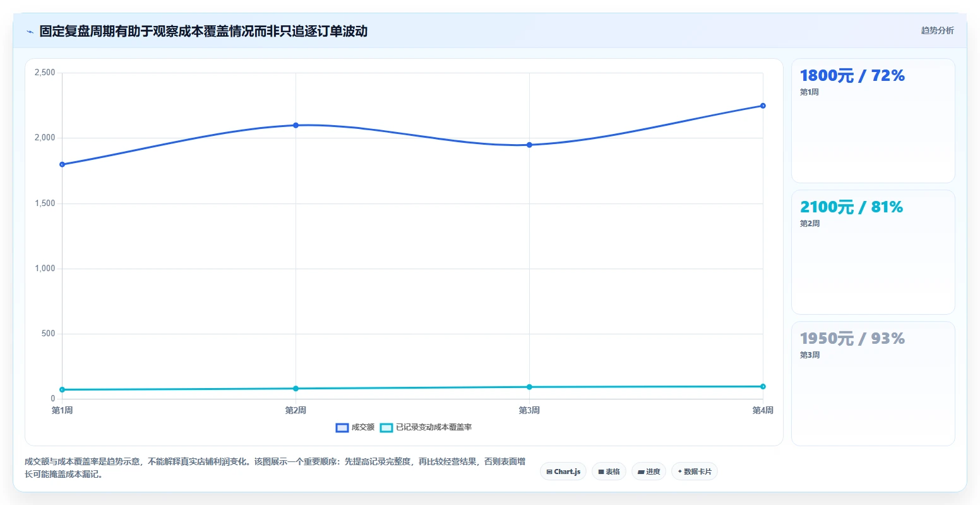Click the 覆盖率 data point at 第2周
Screen dimensions: 980x505
(296, 388)
